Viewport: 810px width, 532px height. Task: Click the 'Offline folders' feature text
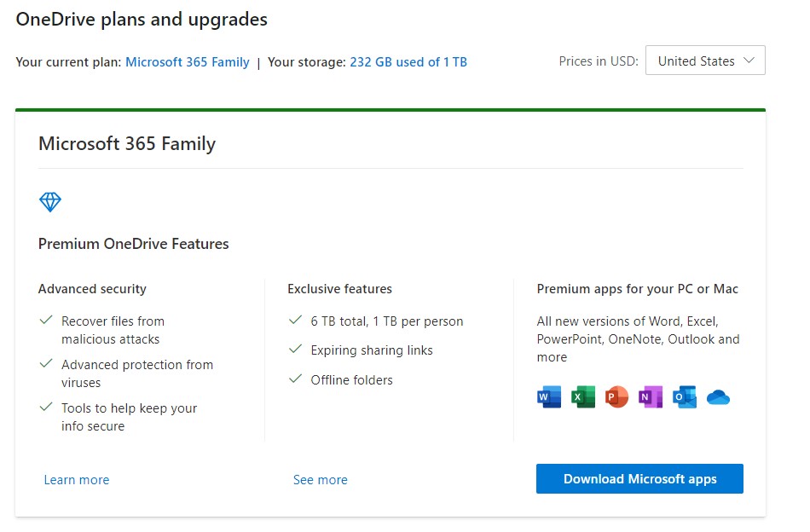coord(352,380)
